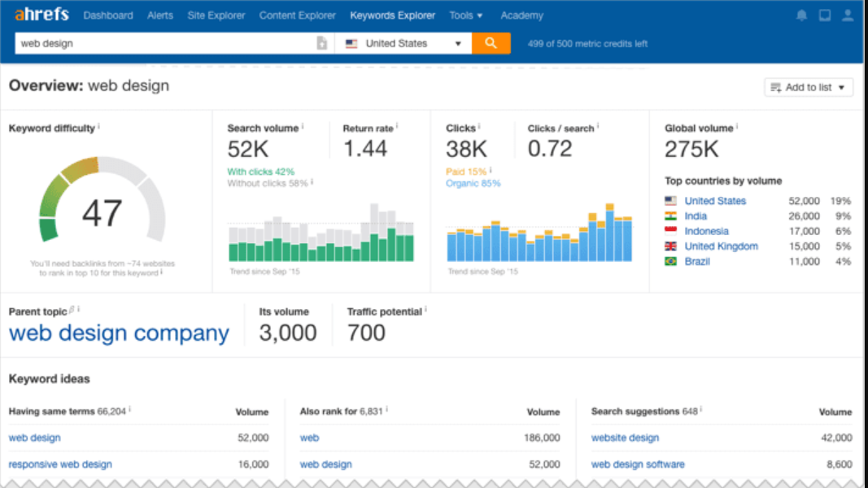The width and height of the screenshot is (868, 488).
Task: Open the web design company parent topic link
Action: pos(119,333)
